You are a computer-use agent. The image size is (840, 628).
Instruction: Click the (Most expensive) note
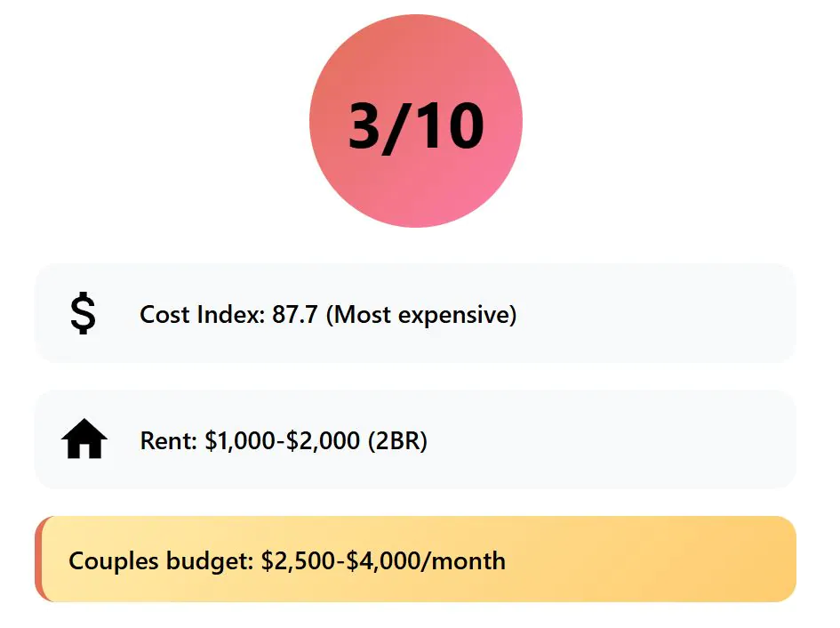click(421, 315)
